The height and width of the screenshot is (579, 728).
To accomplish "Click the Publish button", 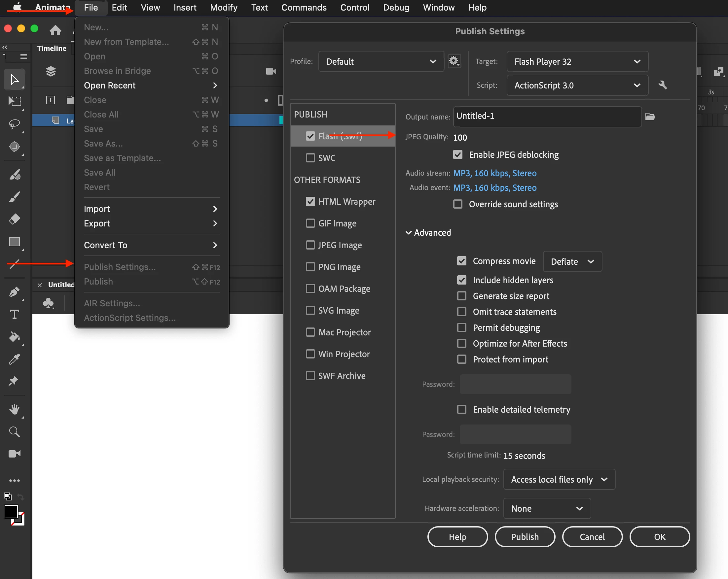I will tap(525, 536).
